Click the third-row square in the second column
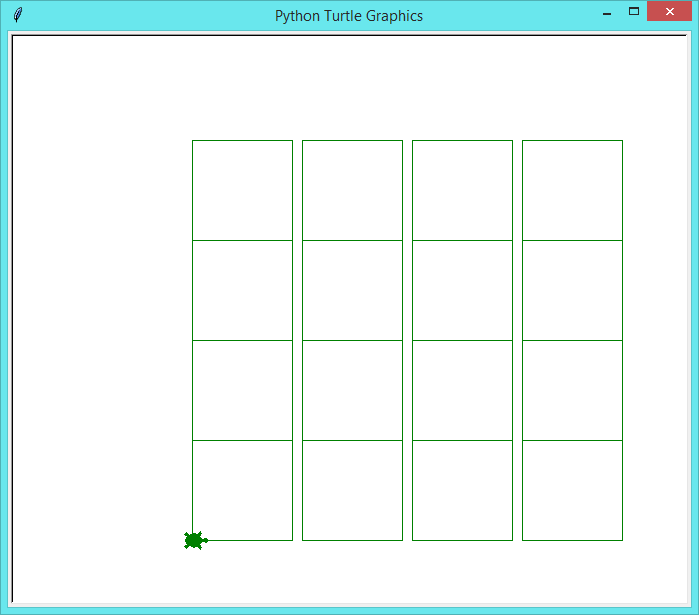 click(x=352, y=390)
